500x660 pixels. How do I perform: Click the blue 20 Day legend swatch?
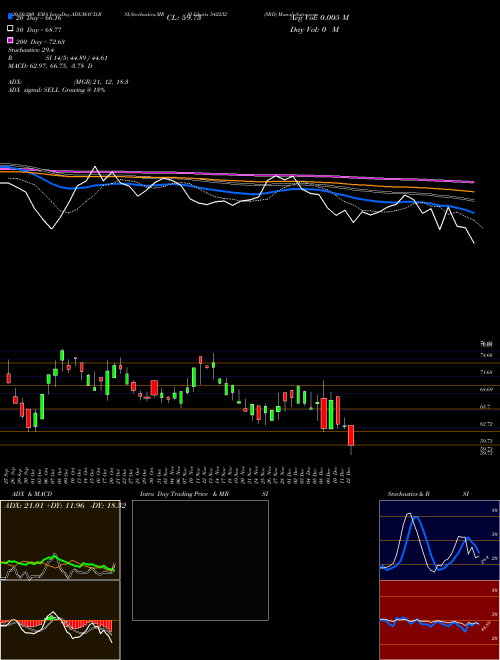click(10, 17)
